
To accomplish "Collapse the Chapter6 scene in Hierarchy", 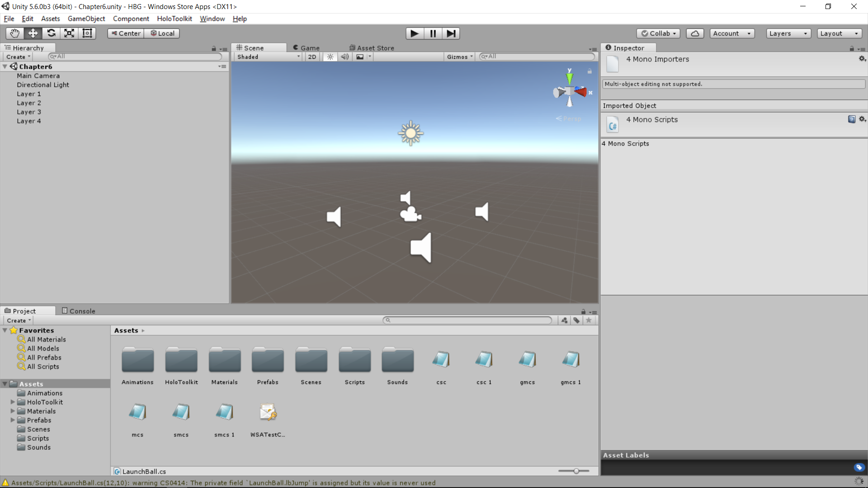I will point(5,66).
